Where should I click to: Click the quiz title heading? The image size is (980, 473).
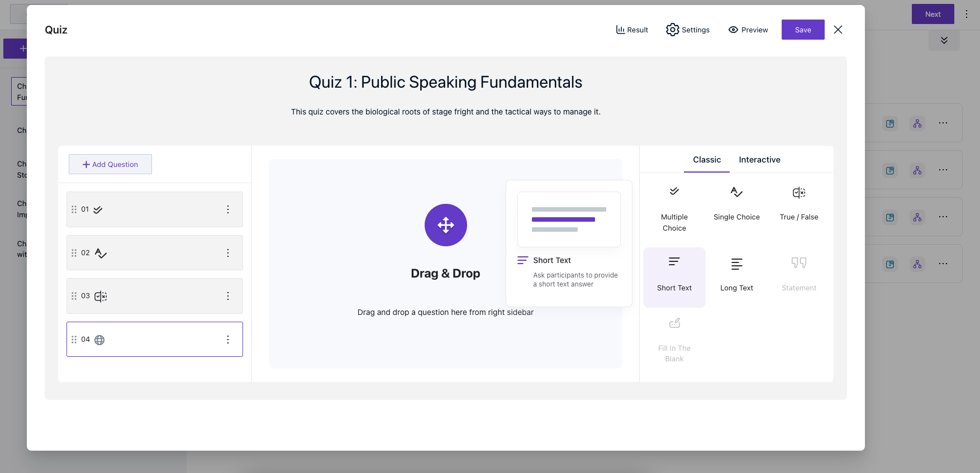446,82
